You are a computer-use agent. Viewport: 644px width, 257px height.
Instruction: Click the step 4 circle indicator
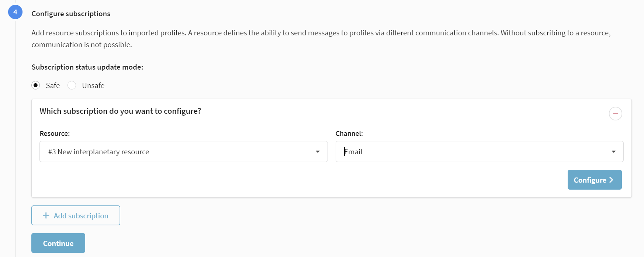(15, 12)
